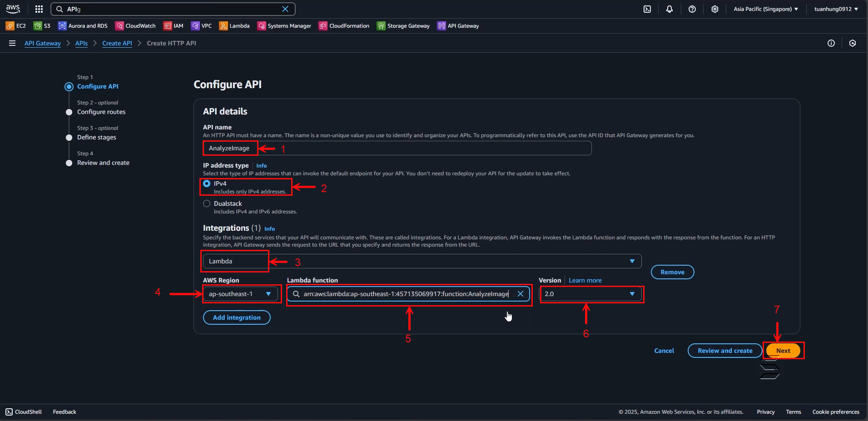
Task: Open CloudWatch shortcut
Action: (x=135, y=26)
